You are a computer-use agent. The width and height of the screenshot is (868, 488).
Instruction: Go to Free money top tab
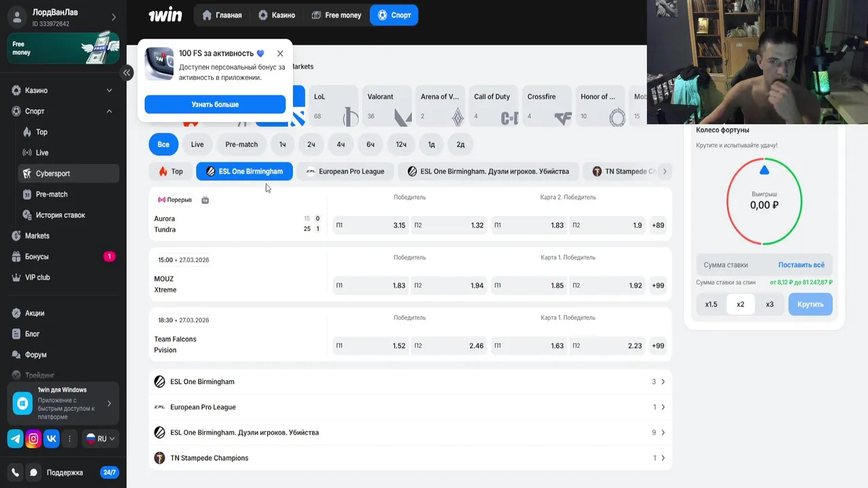click(336, 15)
